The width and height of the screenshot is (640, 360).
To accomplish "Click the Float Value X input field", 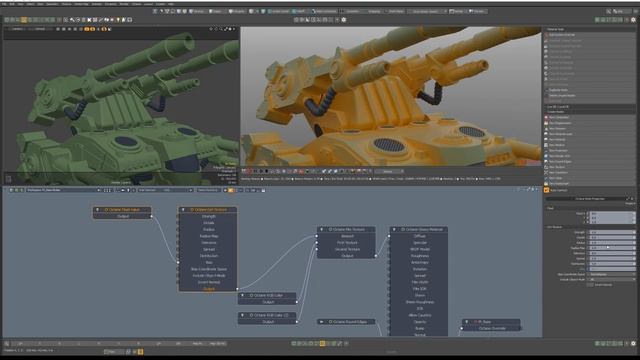I will click(x=612, y=213).
